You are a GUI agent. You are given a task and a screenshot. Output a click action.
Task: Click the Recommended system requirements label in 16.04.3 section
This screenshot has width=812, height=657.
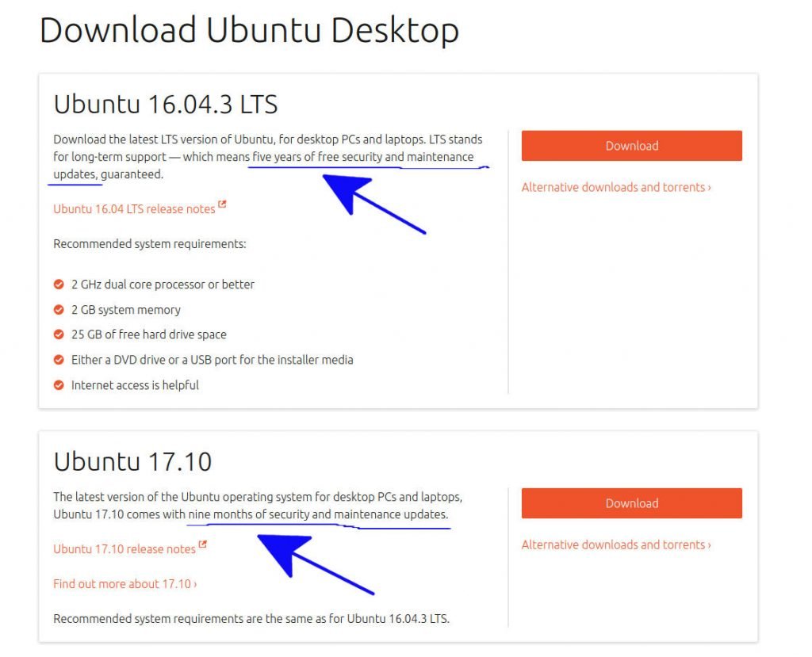click(x=149, y=244)
